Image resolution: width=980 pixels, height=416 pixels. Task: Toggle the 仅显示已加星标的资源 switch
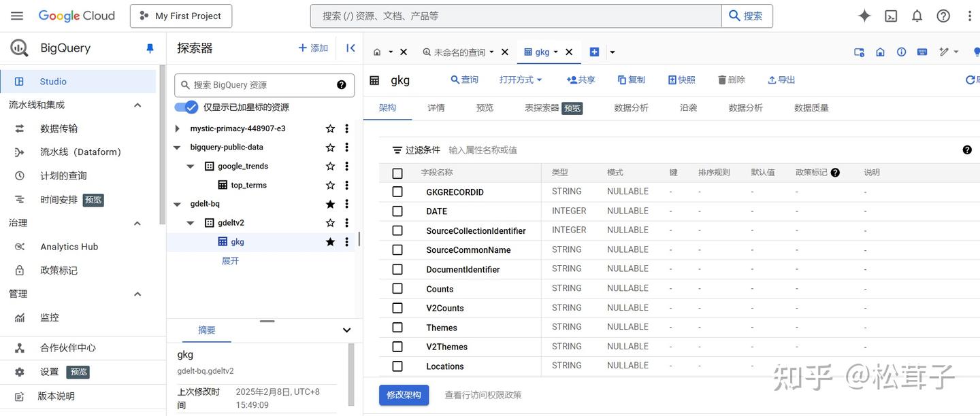[186, 107]
